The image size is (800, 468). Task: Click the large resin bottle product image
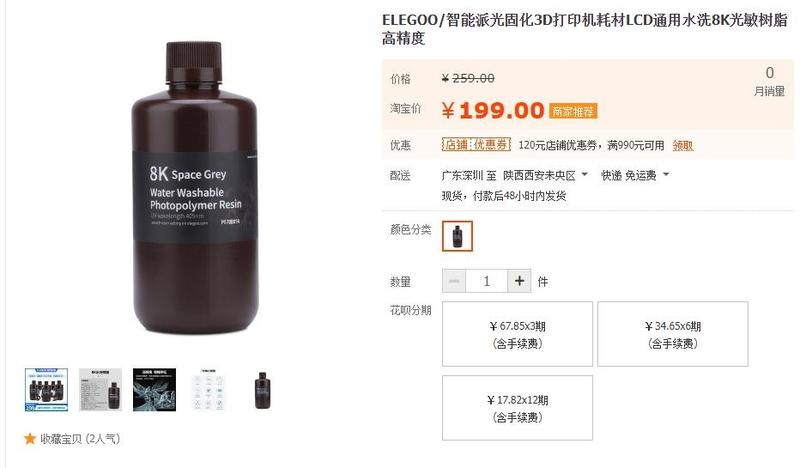click(x=194, y=188)
